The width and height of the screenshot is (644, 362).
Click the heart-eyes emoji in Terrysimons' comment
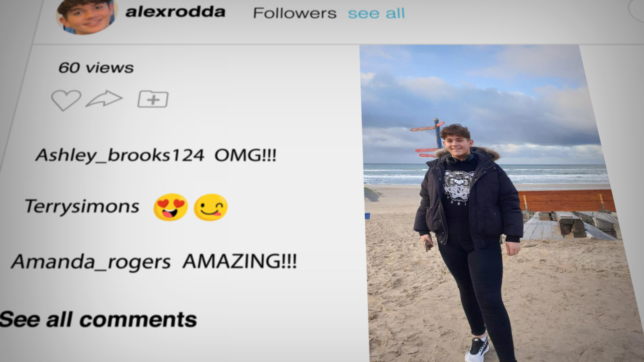[170, 207]
